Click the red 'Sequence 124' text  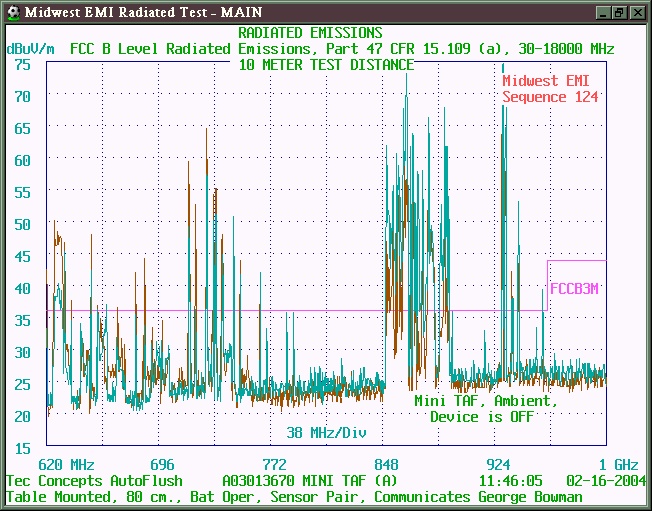pos(550,97)
